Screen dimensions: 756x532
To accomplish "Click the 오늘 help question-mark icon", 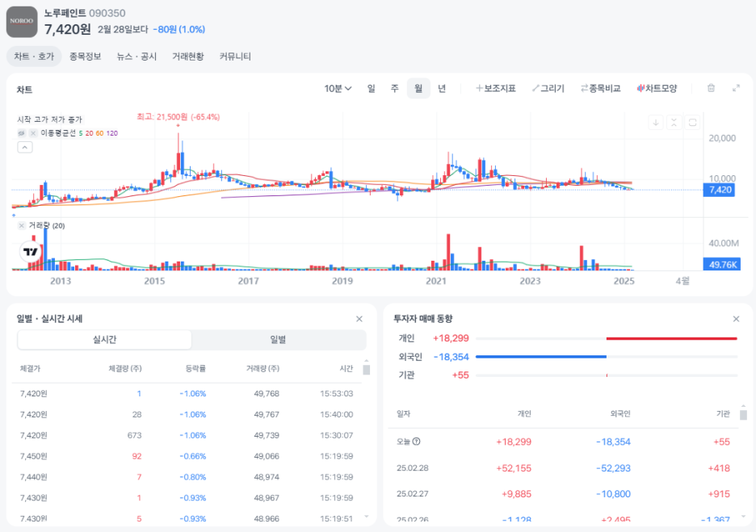I will tap(417, 442).
